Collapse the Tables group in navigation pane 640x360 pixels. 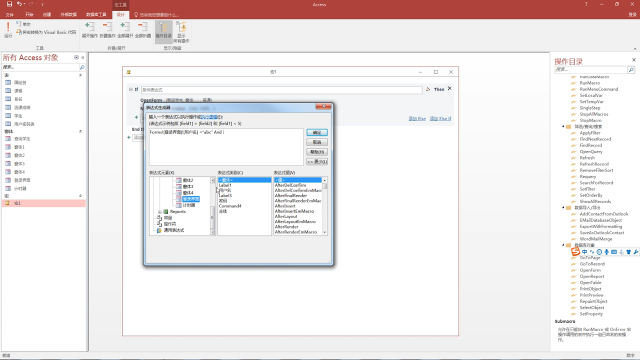(80, 75)
